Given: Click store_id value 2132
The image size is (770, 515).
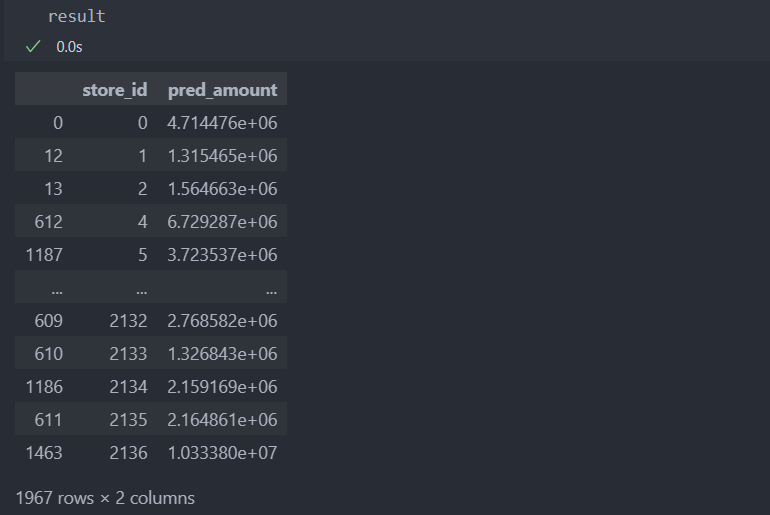Looking at the screenshot, I should click(128, 321).
